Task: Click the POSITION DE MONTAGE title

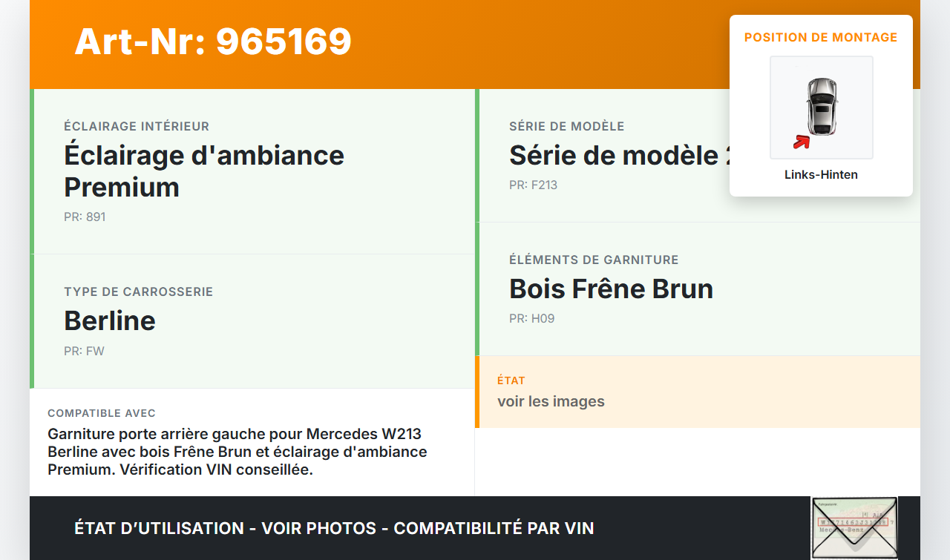Action: [x=821, y=37]
